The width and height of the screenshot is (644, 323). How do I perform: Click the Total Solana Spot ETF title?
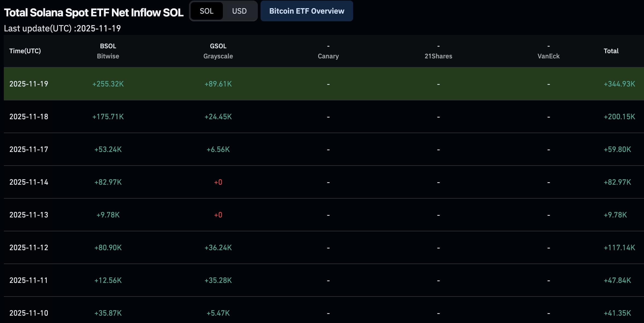tap(94, 13)
